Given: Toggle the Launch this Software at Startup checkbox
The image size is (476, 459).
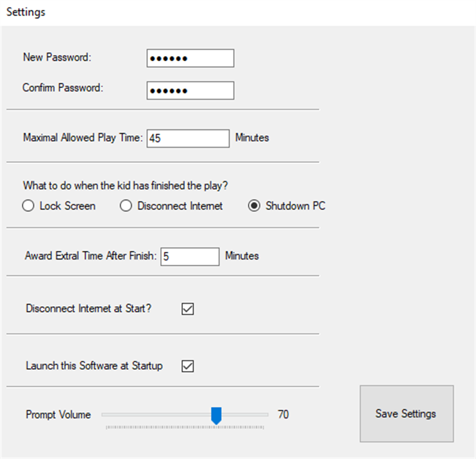Looking at the screenshot, I should click(188, 366).
